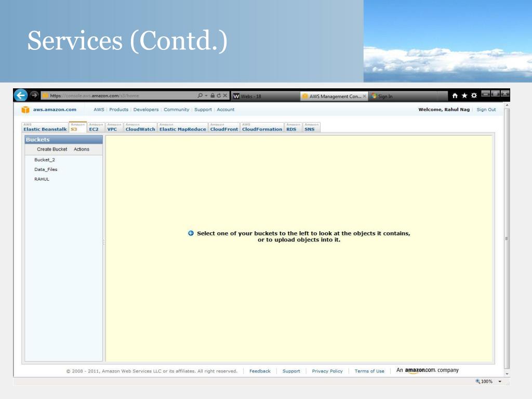The image size is (532, 399).
Task: Open the Products navigation link
Action: [x=119, y=110]
